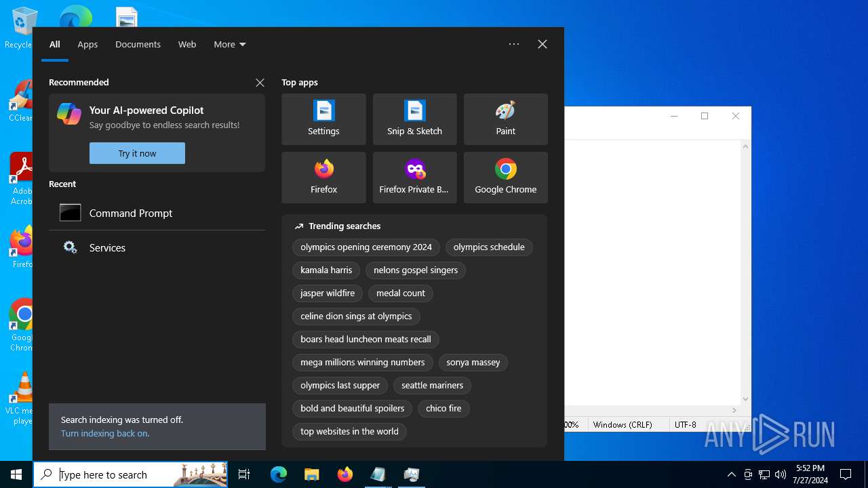The width and height of the screenshot is (868, 488).
Task: Select the image file icon on desktop
Action: (x=127, y=17)
